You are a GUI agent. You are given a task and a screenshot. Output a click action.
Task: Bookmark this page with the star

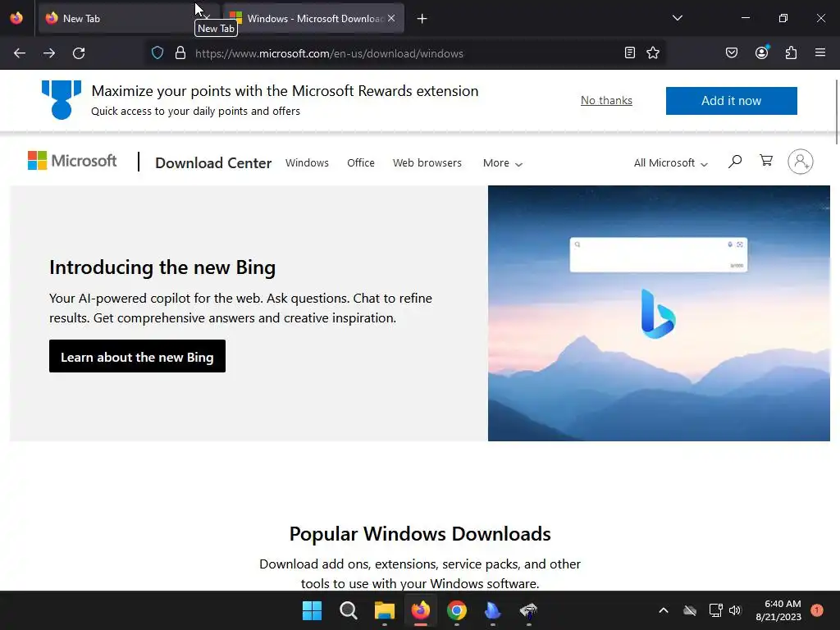pos(653,52)
